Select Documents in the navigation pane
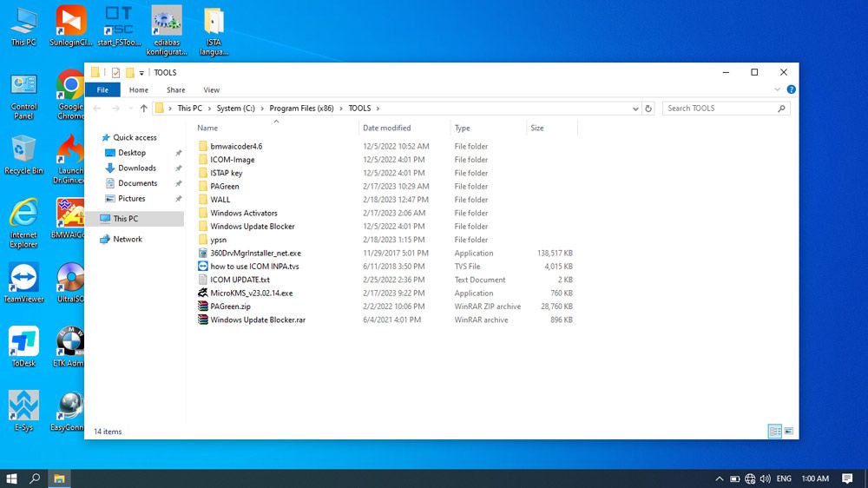The height and width of the screenshot is (488, 868). click(137, 183)
